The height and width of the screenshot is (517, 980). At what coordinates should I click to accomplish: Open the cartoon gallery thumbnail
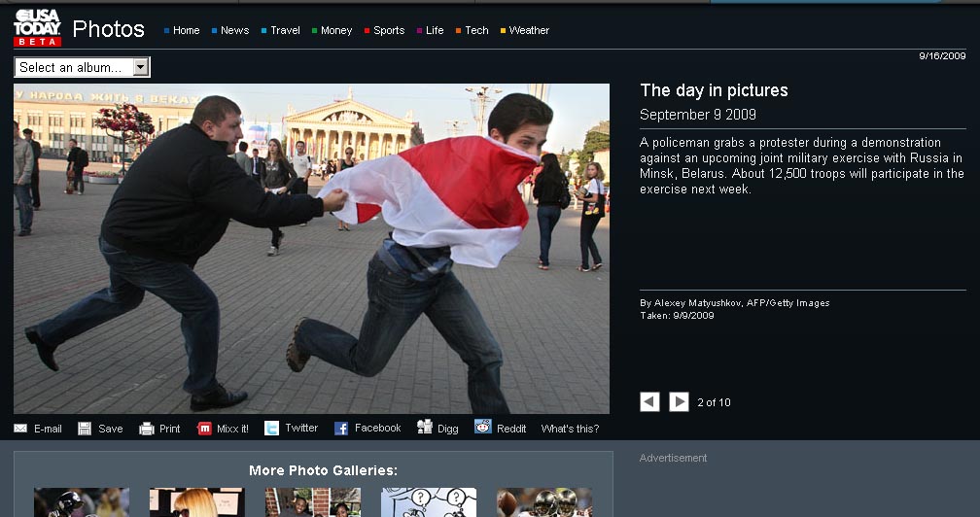pos(429,502)
